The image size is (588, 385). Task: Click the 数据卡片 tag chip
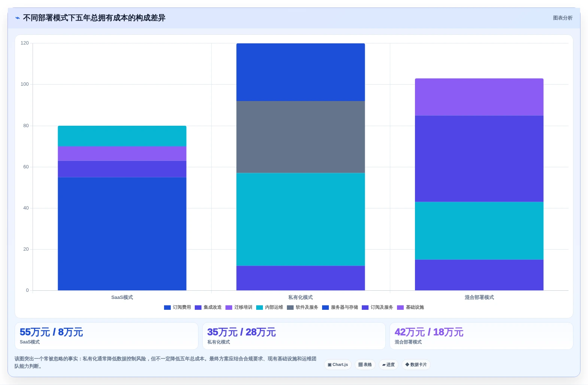(416, 365)
